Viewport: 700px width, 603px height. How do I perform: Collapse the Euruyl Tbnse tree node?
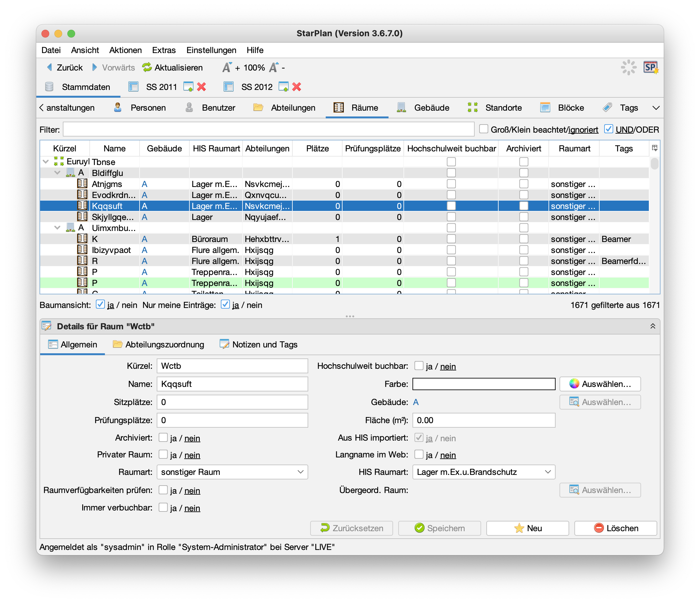pyautogui.click(x=46, y=162)
